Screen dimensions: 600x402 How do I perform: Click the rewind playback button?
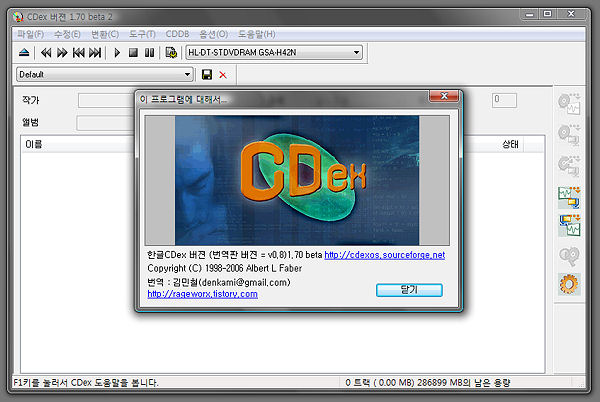(46, 52)
